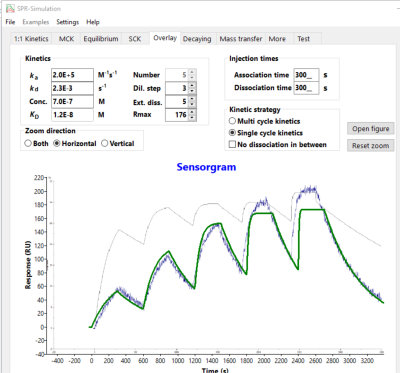Select Single cycle kinetics strategy
400x373 pixels.
click(x=232, y=133)
